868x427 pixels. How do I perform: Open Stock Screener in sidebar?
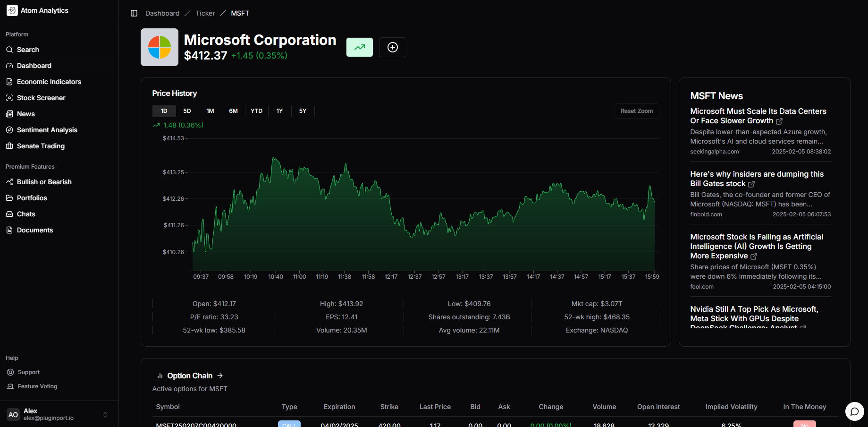41,98
